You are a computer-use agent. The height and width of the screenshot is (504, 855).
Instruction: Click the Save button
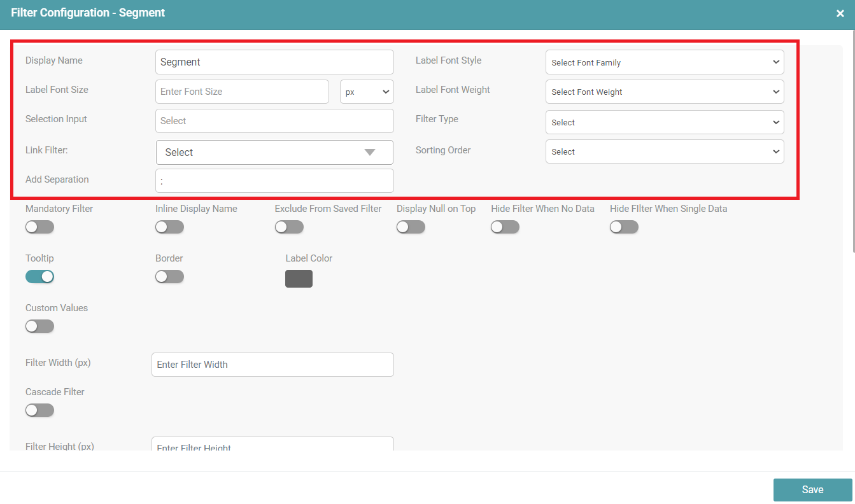pos(812,490)
